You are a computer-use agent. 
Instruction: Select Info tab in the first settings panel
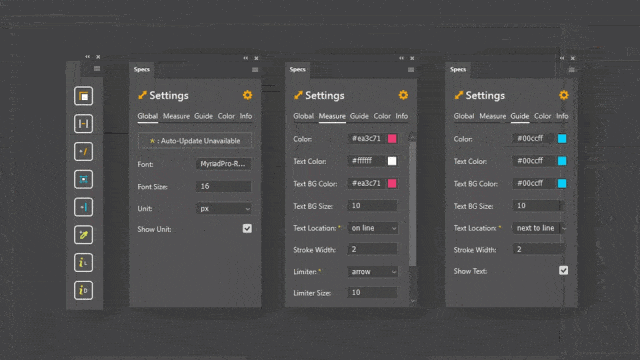[246, 116]
